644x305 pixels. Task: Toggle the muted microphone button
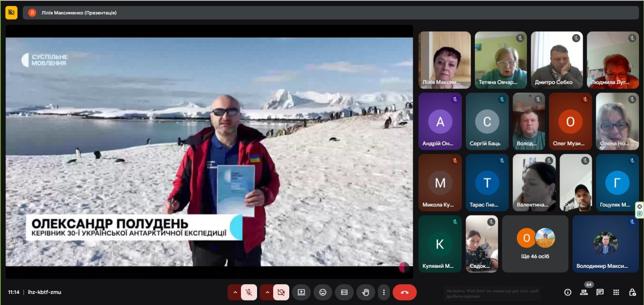(249, 292)
